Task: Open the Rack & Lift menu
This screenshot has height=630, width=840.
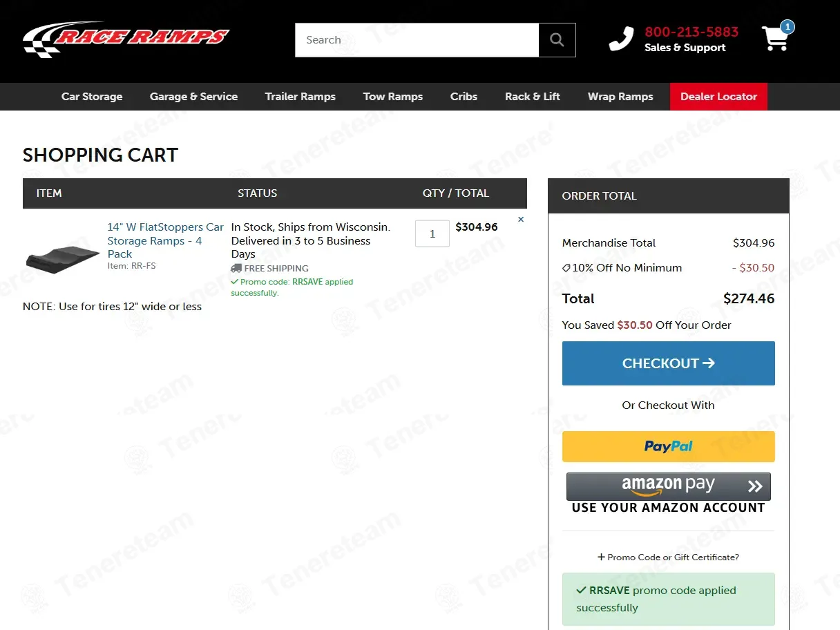Action: [x=532, y=97]
